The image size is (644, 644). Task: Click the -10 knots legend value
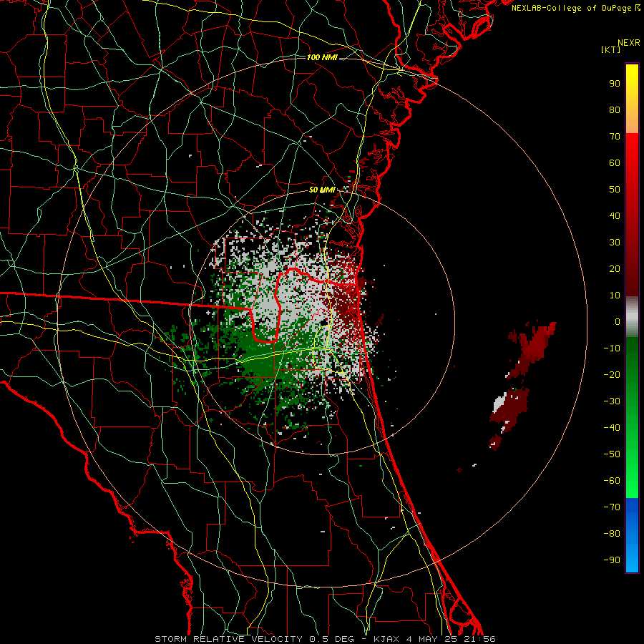pyautogui.click(x=612, y=348)
